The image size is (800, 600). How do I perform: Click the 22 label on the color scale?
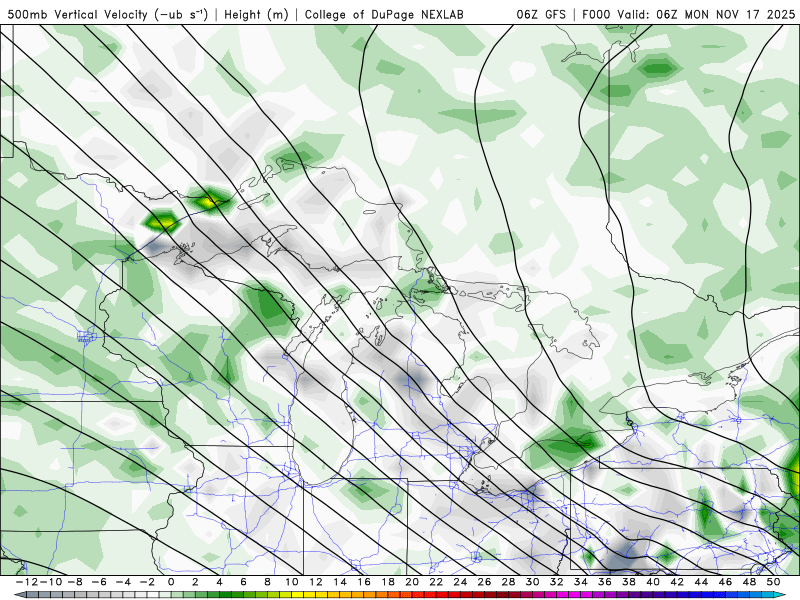point(436,582)
